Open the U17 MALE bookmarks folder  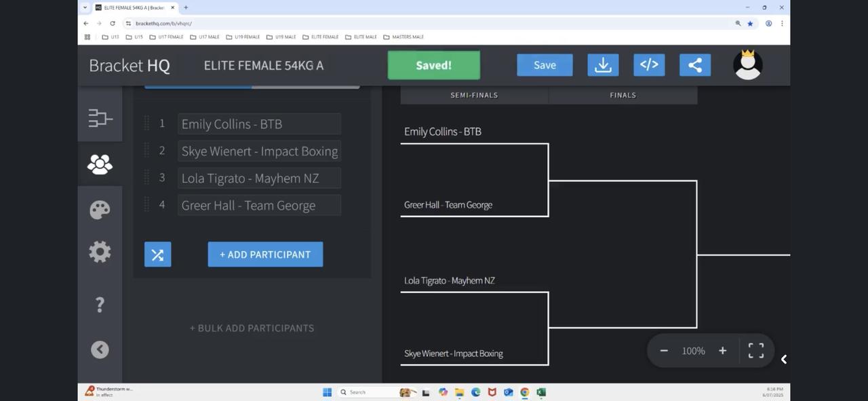point(204,37)
